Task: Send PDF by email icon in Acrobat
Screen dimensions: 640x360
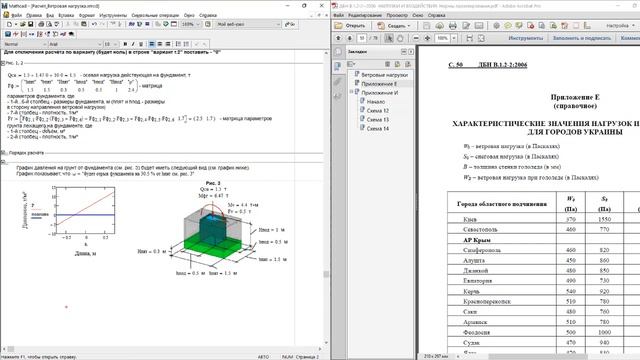Action: [479, 26]
